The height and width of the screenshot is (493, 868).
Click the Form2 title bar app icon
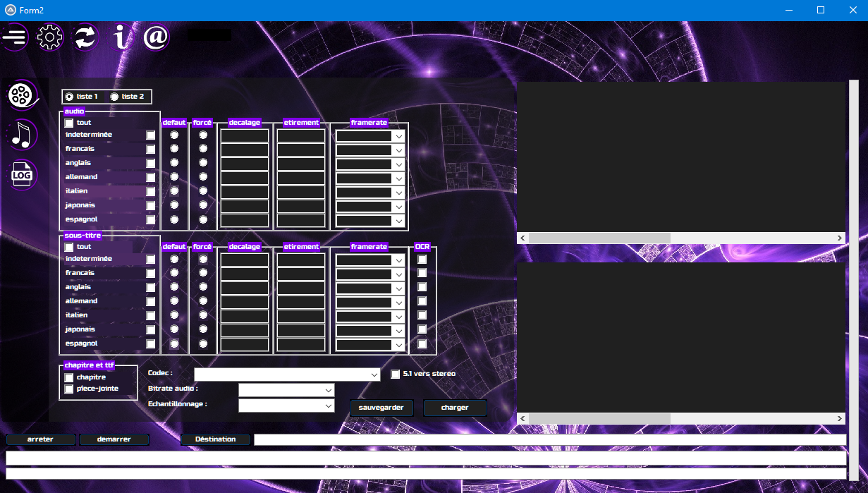11,10
